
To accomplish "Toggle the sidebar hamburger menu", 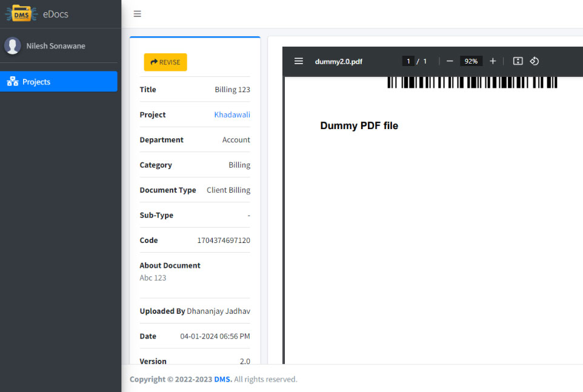I will point(137,14).
